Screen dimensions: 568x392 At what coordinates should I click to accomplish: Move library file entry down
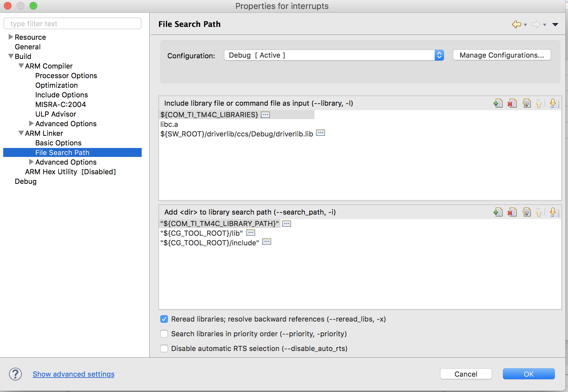[x=554, y=103]
